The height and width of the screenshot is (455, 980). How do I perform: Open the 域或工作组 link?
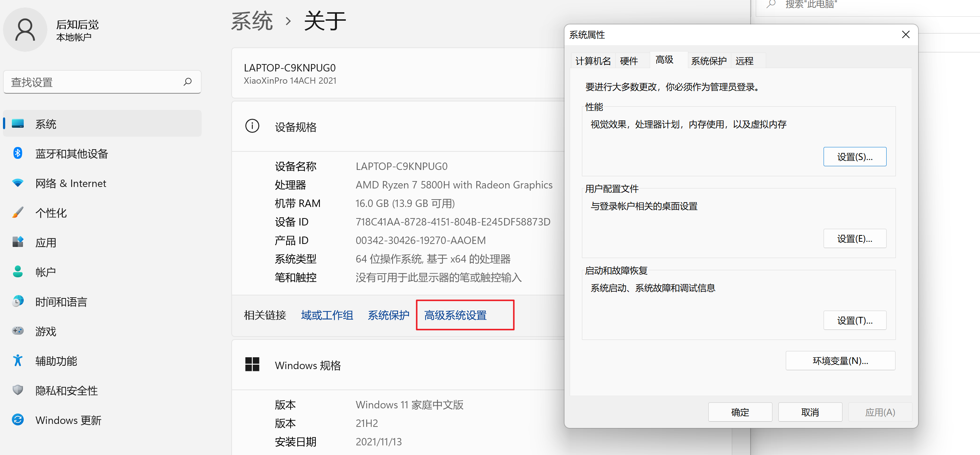pyautogui.click(x=327, y=315)
